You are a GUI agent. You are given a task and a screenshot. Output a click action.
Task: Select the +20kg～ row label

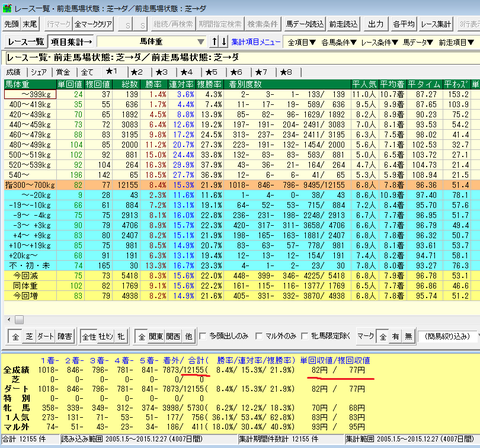[30, 256]
